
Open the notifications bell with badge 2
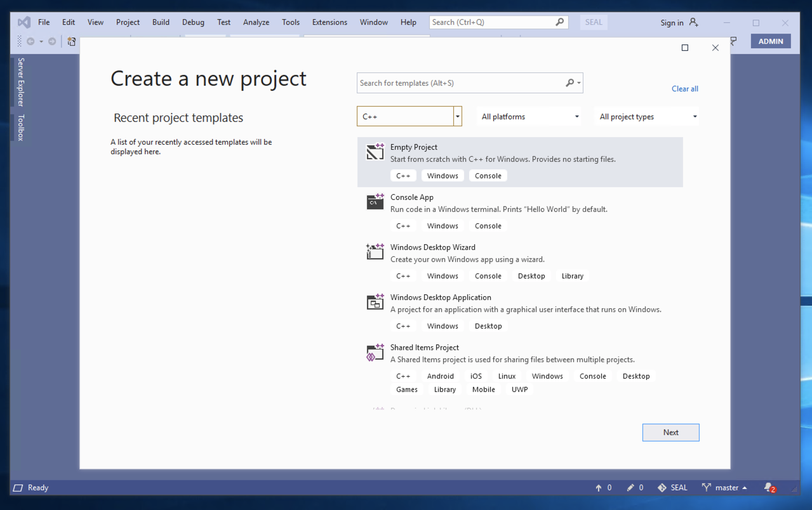(770, 488)
